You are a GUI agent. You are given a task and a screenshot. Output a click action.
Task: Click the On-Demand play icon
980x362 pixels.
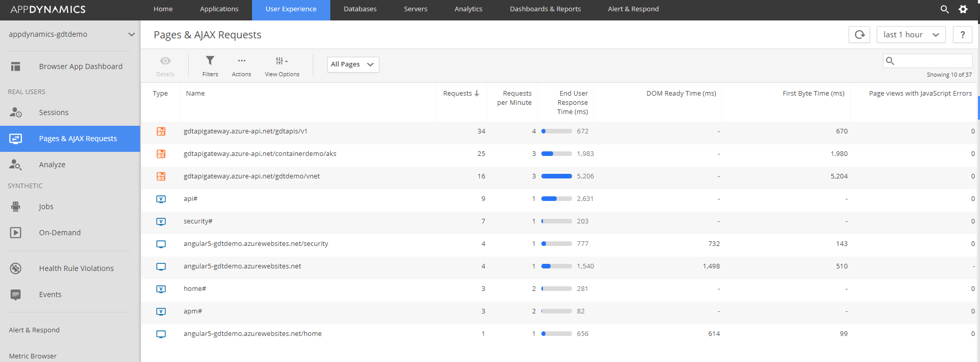coord(16,233)
